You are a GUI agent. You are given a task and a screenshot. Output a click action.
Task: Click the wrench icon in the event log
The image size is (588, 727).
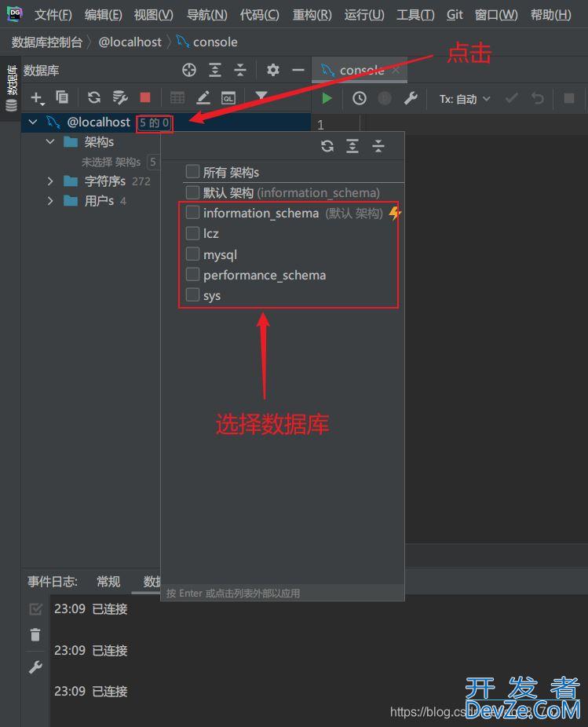35,667
